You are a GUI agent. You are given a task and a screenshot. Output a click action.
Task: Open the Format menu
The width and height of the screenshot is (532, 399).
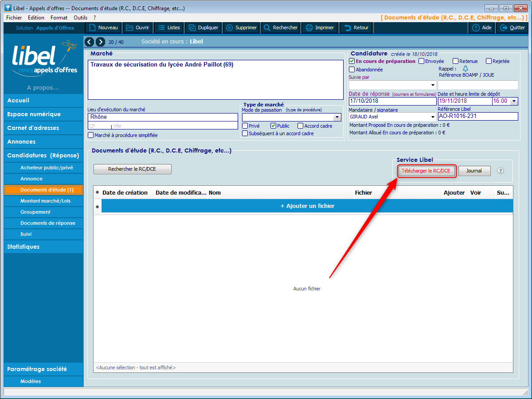pyautogui.click(x=59, y=18)
